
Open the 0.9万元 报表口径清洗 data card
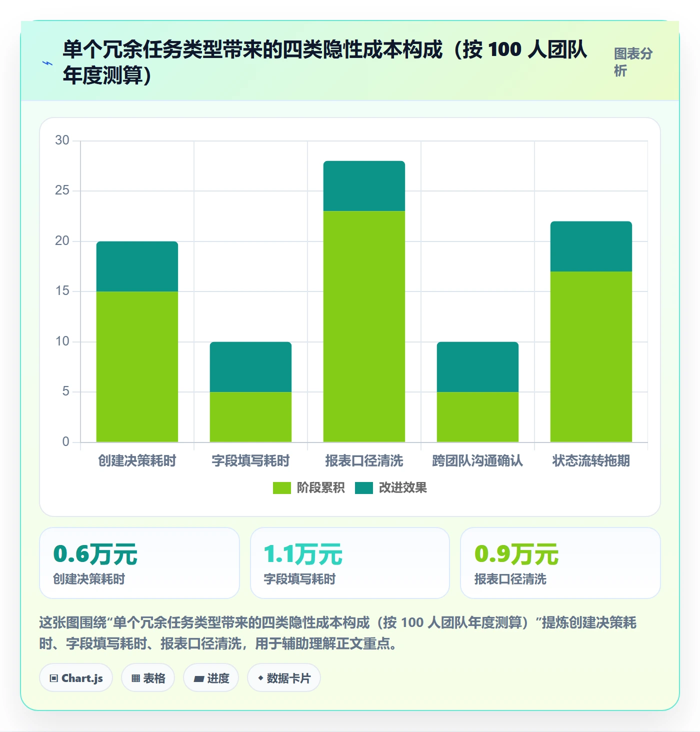point(560,563)
